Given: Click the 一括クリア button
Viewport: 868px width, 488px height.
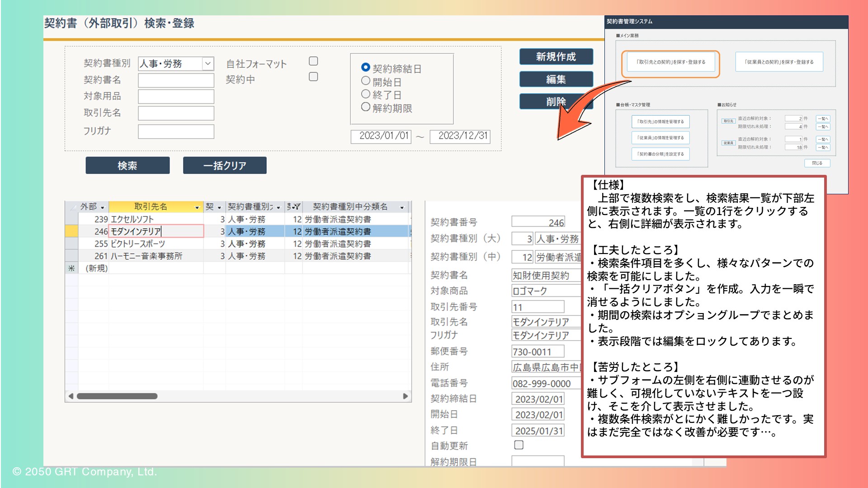Looking at the screenshot, I should [x=225, y=165].
